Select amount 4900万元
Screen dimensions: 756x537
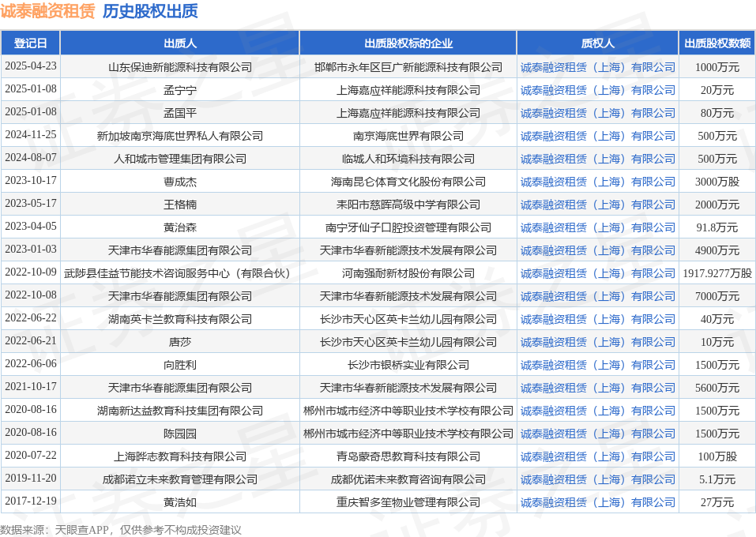pyautogui.click(x=717, y=250)
